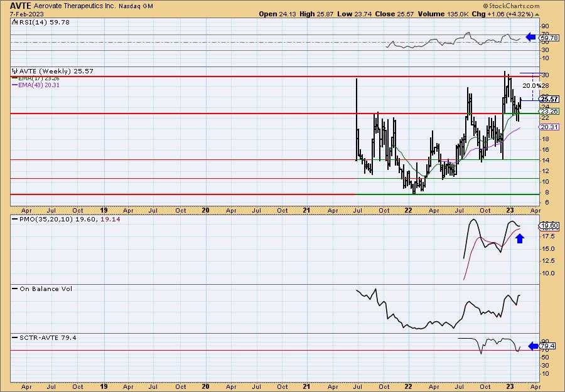
Task: Click year label '19' on the bottom time axis
Action: [x=104, y=386]
